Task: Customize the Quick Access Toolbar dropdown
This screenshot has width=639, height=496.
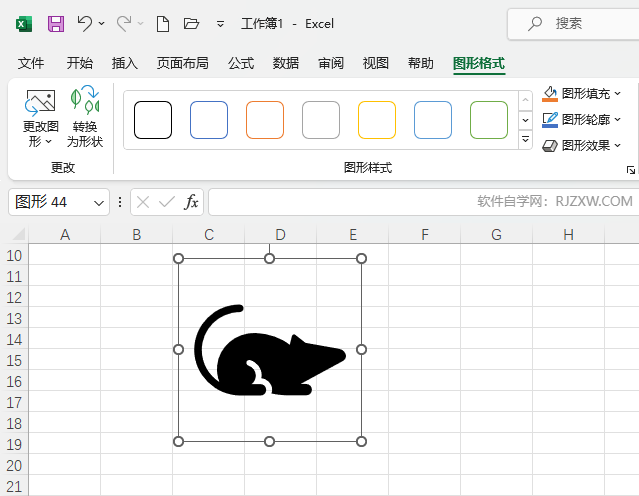Action: pos(220,24)
